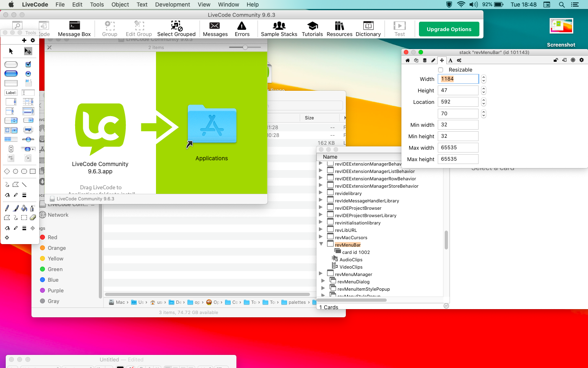Open the Errors toolbar item
Image resolution: width=588 pixels, height=368 pixels.
click(242, 29)
